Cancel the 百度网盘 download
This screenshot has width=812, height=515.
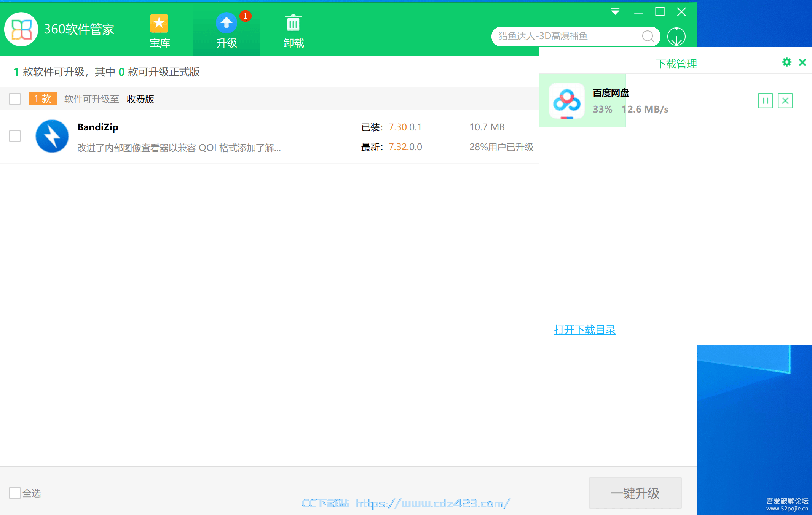[x=785, y=101]
